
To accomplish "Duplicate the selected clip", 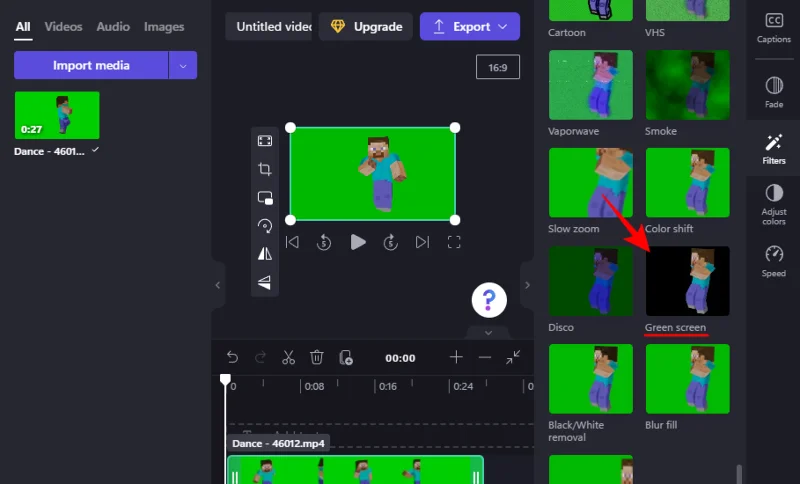I will click(346, 358).
